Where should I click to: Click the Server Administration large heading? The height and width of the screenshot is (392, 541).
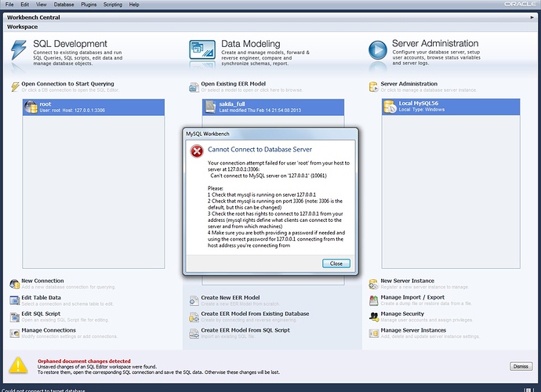point(435,43)
